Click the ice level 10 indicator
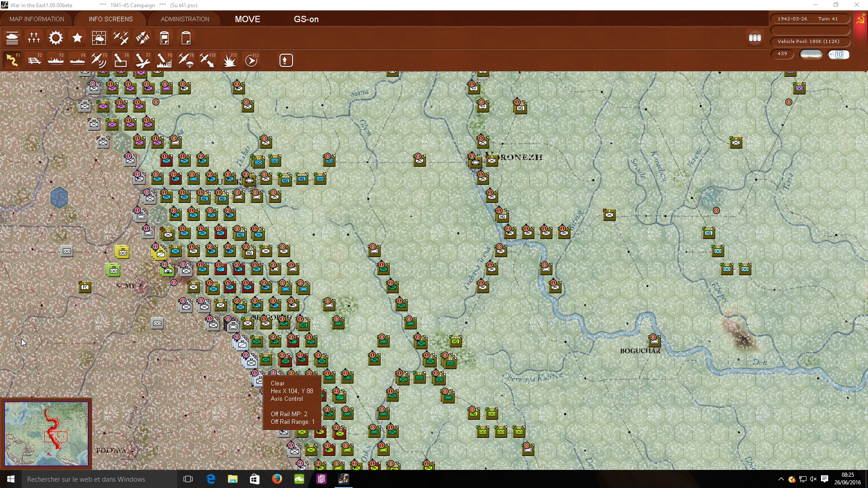 (x=839, y=55)
